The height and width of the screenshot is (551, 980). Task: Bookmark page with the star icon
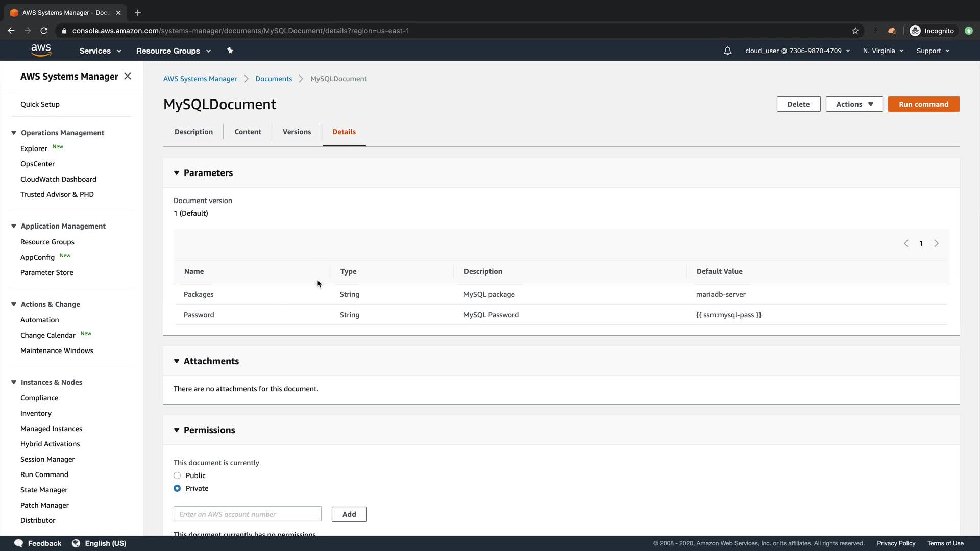[x=855, y=31]
